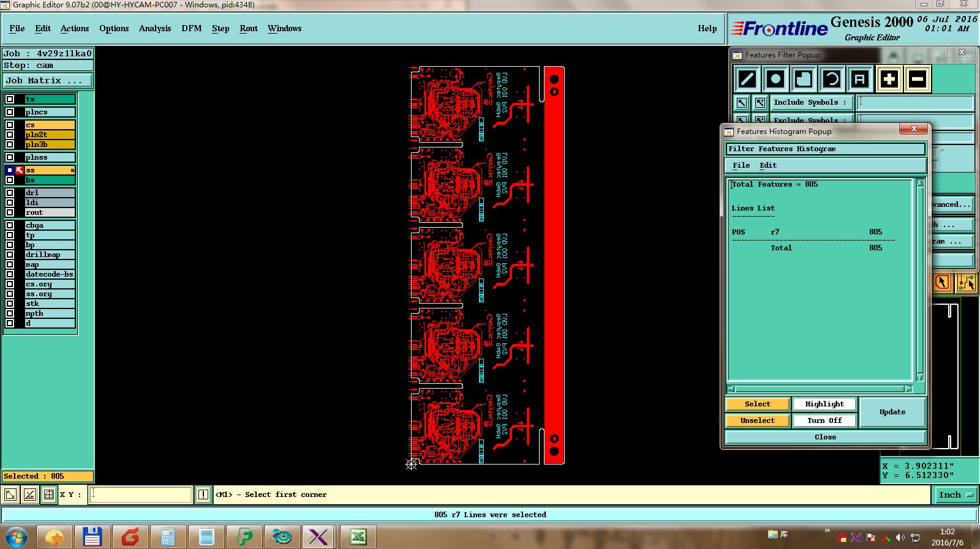This screenshot has width=980, height=549.
Task: Open the Rout menu
Action: pos(249,29)
